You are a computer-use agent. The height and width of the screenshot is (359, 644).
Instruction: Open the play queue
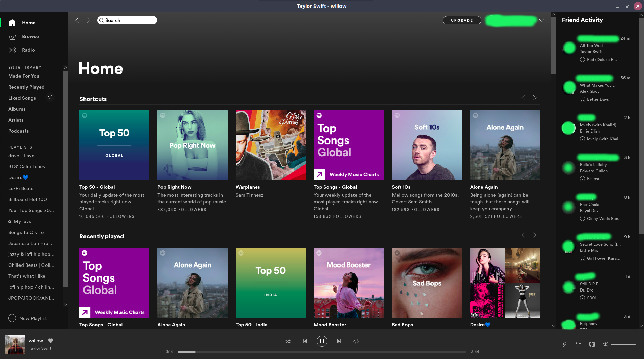point(578,344)
